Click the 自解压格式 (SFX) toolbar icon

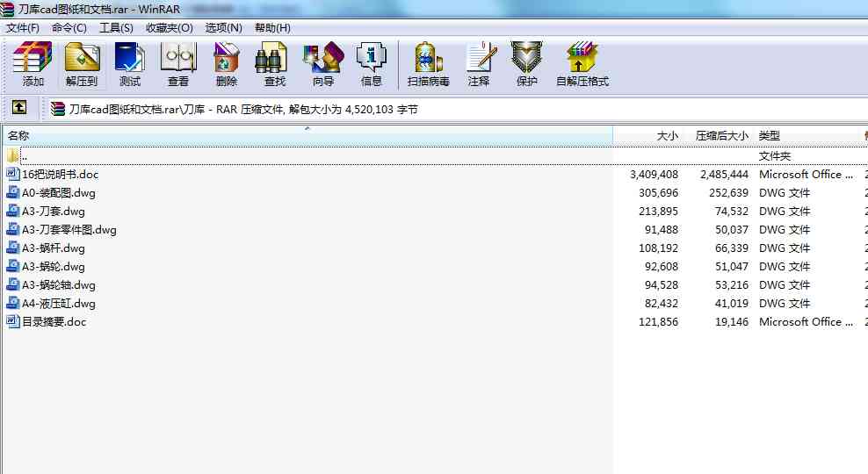pos(582,64)
